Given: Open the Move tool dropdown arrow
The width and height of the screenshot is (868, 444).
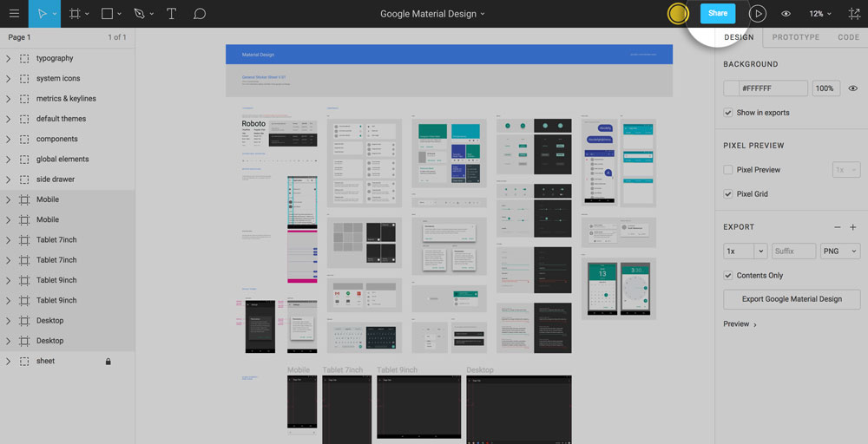Looking at the screenshot, I should (x=54, y=15).
